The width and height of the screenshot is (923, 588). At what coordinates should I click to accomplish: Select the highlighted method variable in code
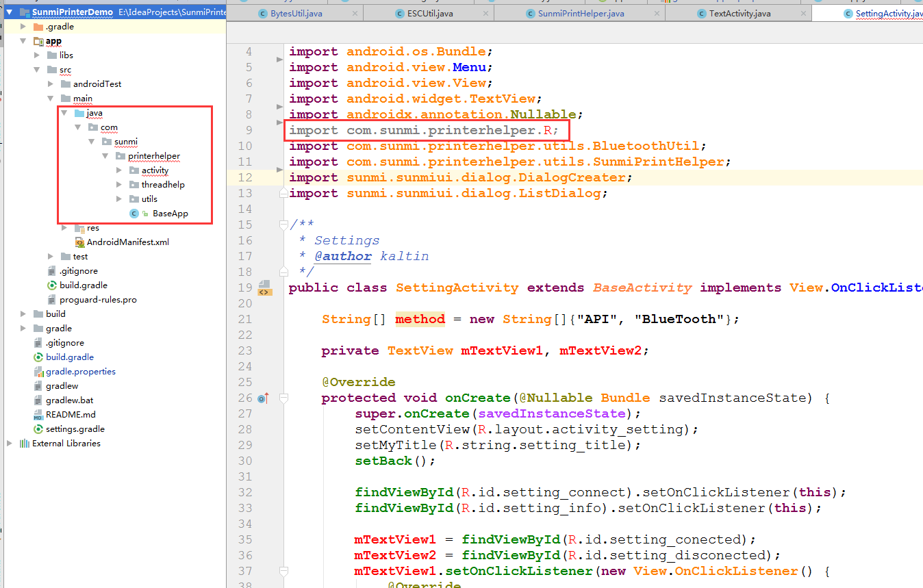pos(419,319)
